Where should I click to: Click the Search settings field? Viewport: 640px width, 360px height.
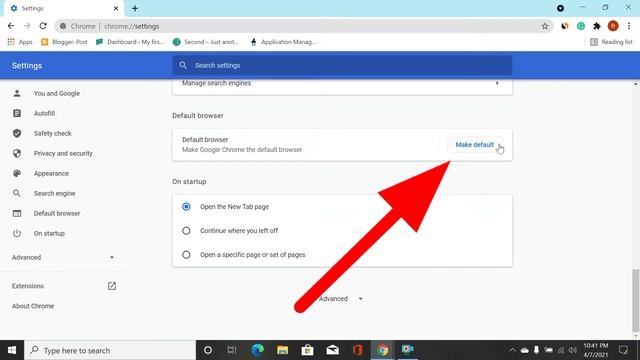(x=342, y=65)
